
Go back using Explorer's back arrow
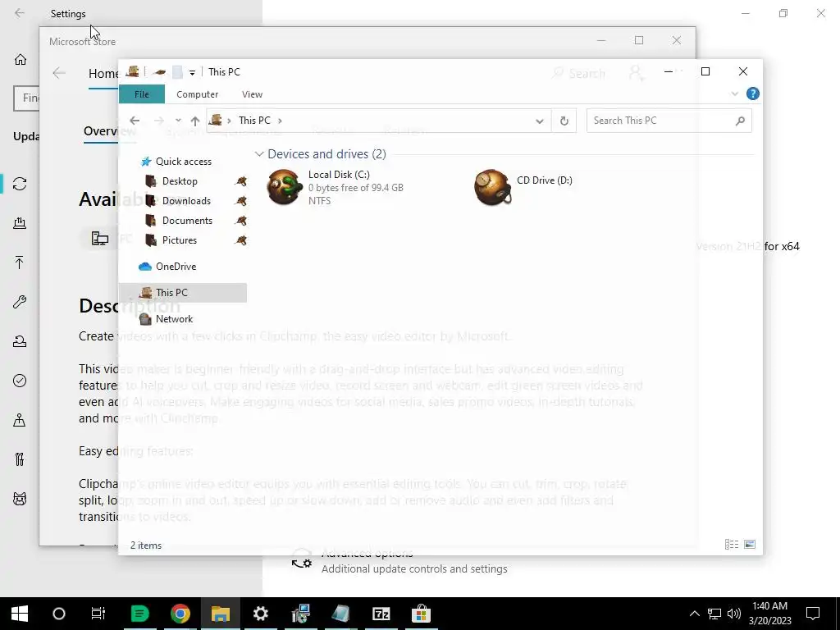[x=135, y=121]
